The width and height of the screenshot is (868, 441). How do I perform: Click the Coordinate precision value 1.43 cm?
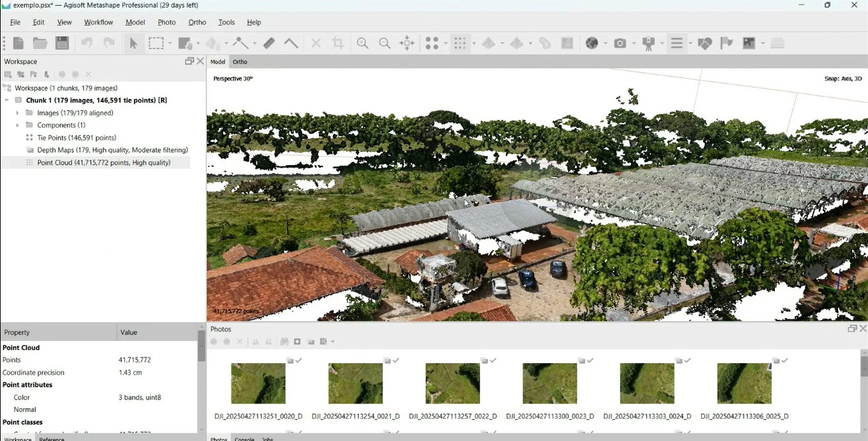130,372
